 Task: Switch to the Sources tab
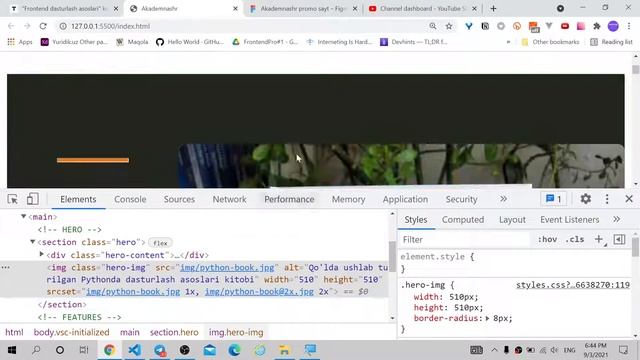(179, 199)
